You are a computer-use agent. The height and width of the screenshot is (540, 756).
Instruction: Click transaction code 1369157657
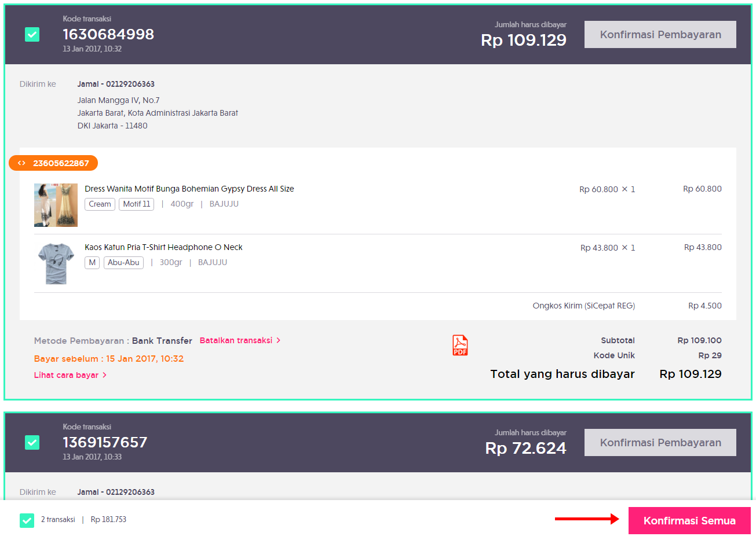click(105, 442)
